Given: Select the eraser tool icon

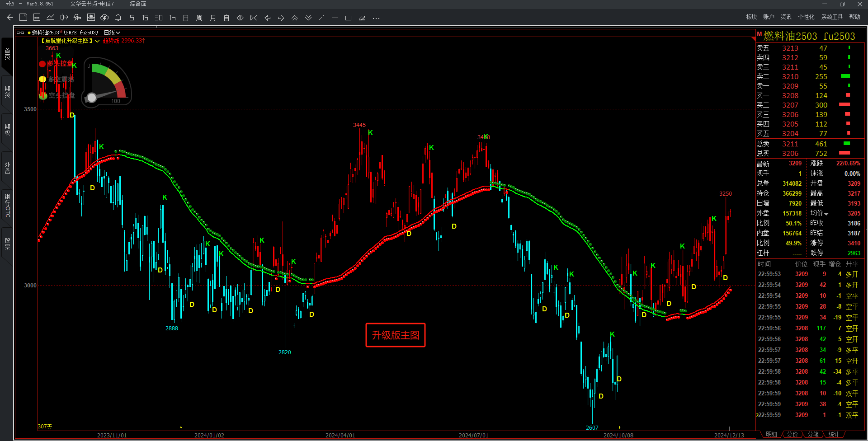Looking at the screenshot, I should click(362, 18).
